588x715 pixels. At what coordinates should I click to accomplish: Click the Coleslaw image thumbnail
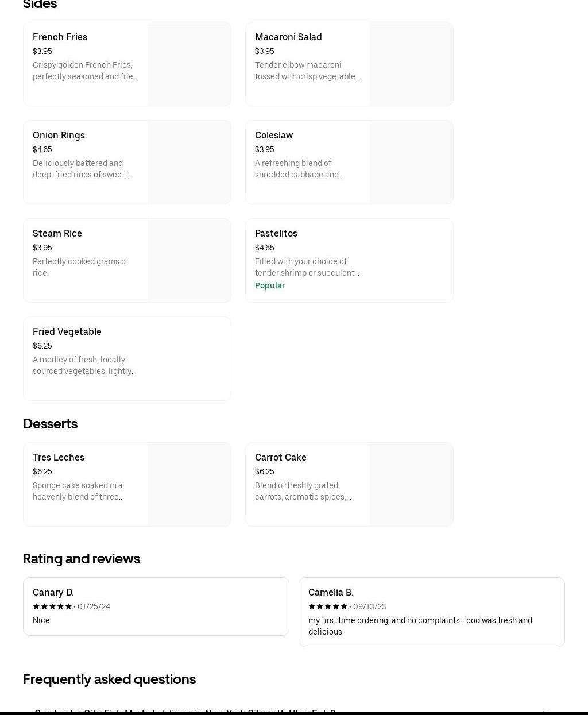click(x=411, y=163)
